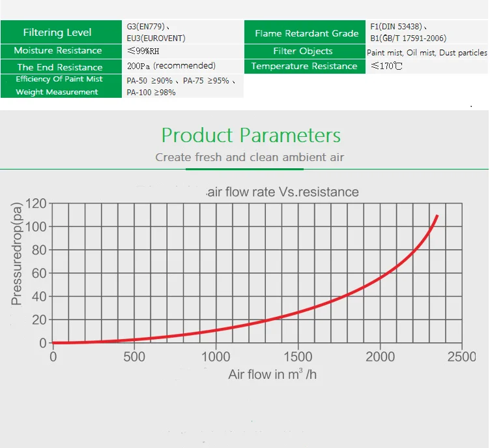Click the 'B1(GB/T 17591-2006)' value text
The image size is (490, 448).
408,38
